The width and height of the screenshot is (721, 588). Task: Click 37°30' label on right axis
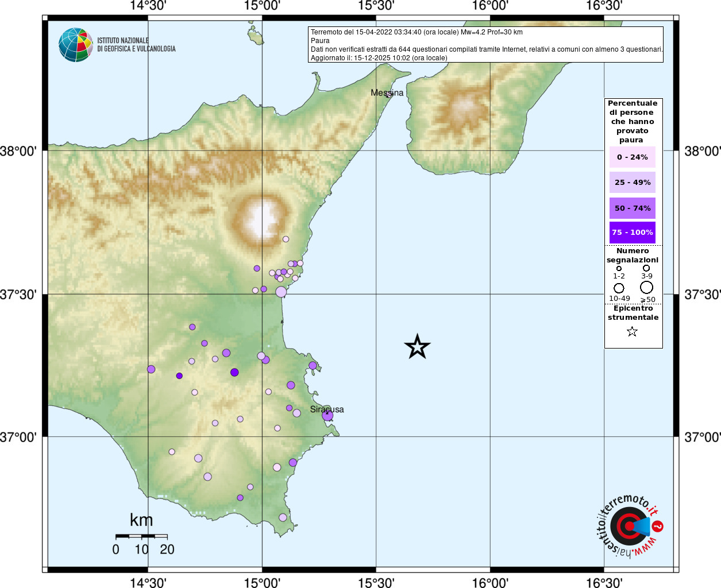(703, 294)
